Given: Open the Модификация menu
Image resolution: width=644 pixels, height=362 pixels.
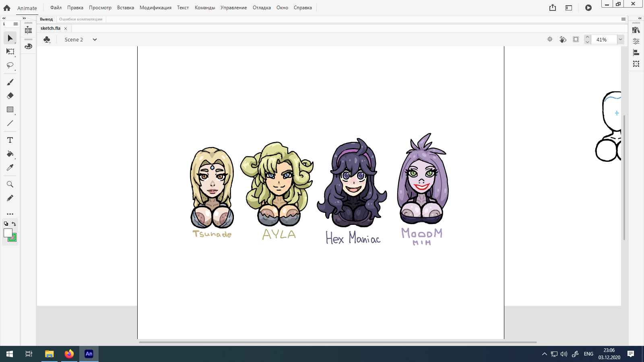Looking at the screenshot, I should coord(155,8).
